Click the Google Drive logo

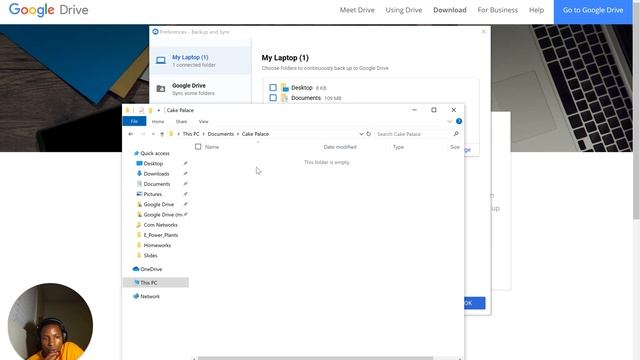49,10
